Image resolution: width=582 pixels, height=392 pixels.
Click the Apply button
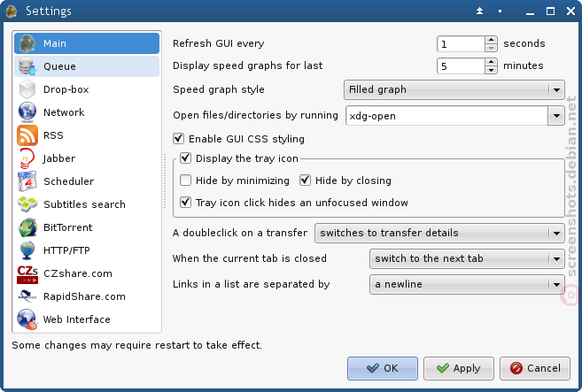[x=459, y=368]
